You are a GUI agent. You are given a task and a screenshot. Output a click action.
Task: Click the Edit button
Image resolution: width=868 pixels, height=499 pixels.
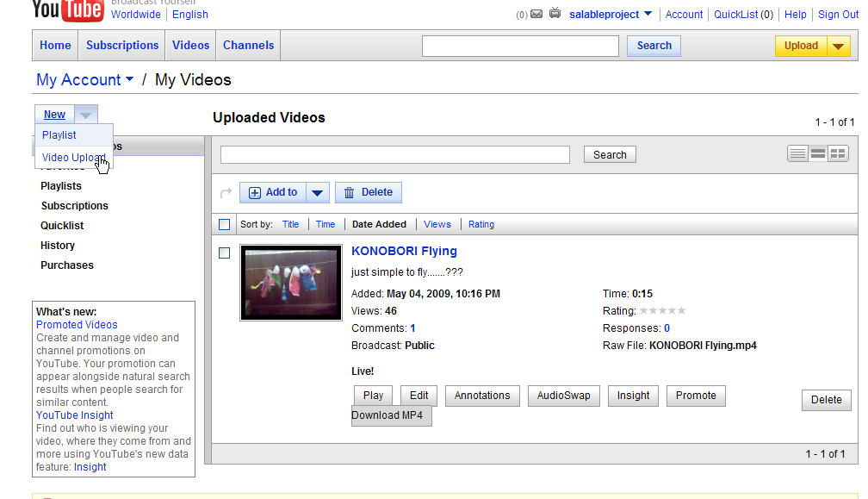pyautogui.click(x=418, y=396)
